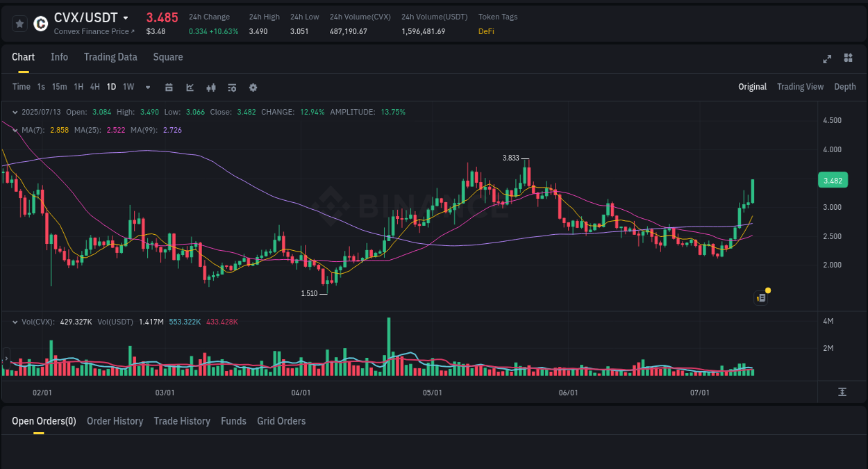Image resolution: width=868 pixels, height=469 pixels.
Task: Toggle the CVX/USDT favorite star
Action: click(x=19, y=23)
